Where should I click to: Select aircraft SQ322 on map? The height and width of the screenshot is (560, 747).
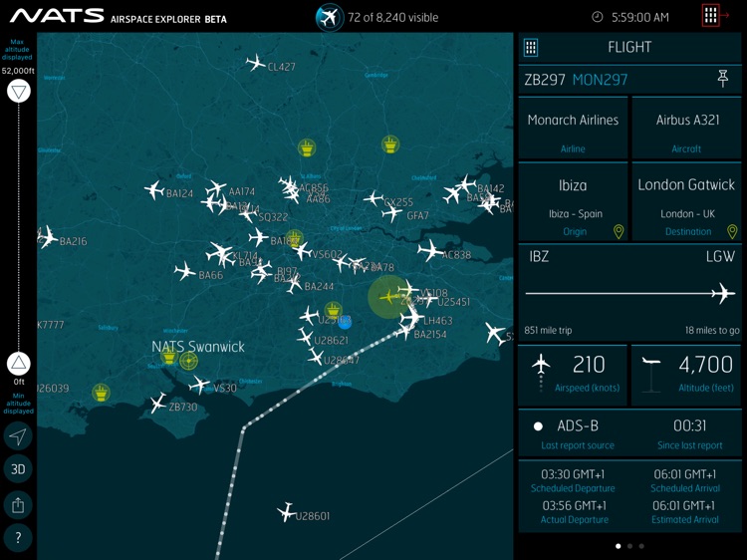coord(248,213)
